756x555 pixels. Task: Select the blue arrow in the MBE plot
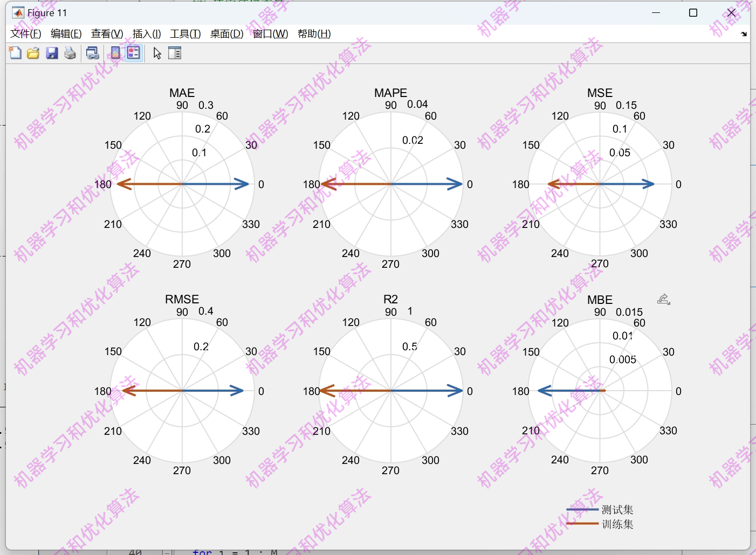click(569, 391)
